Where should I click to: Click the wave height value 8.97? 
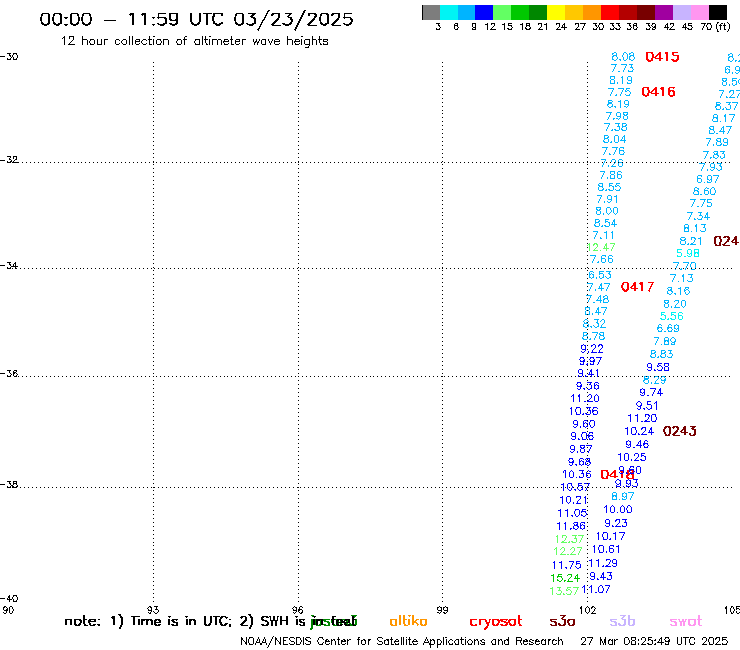623,496
